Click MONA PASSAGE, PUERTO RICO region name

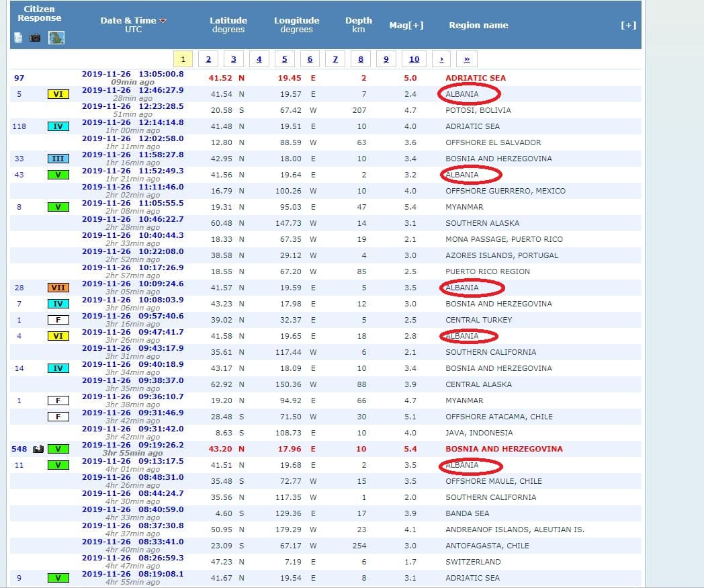[x=504, y=239]
